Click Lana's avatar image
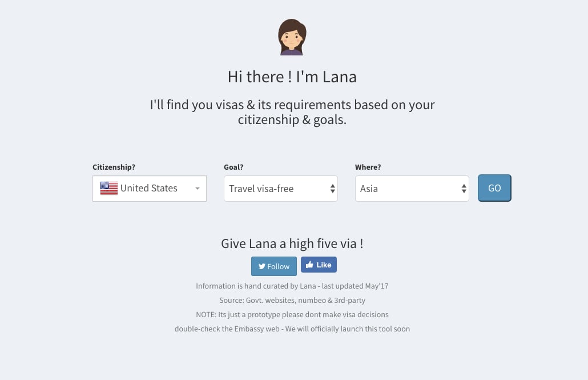The image size is (588, 380). click(292, 37)
